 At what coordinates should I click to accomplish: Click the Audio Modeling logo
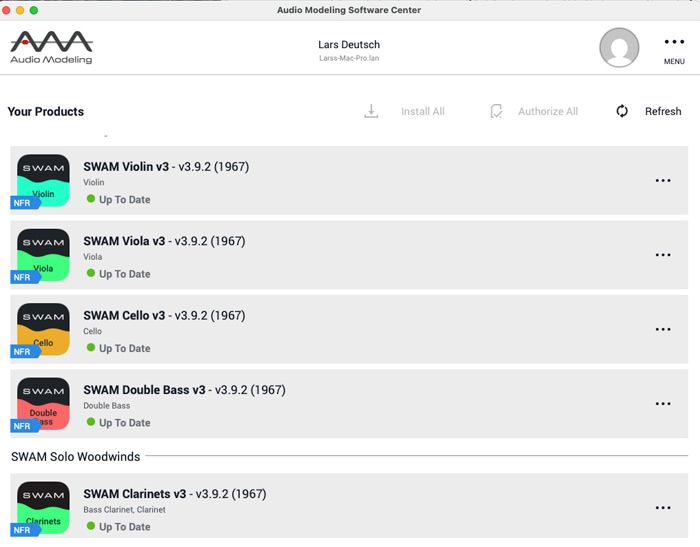coord(51,47)
